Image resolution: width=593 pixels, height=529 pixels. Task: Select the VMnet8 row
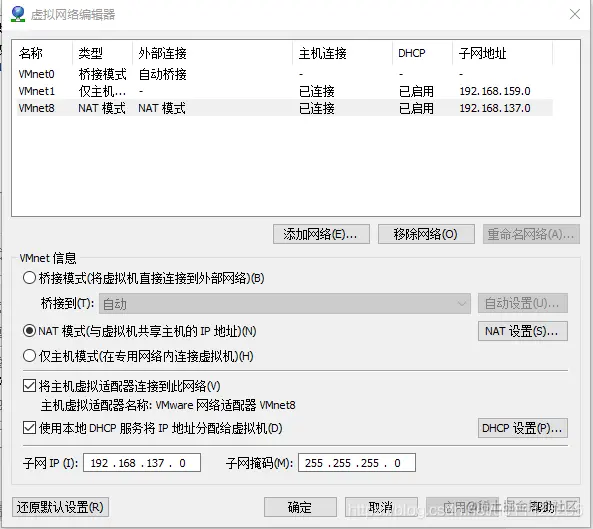click(284, 108)
